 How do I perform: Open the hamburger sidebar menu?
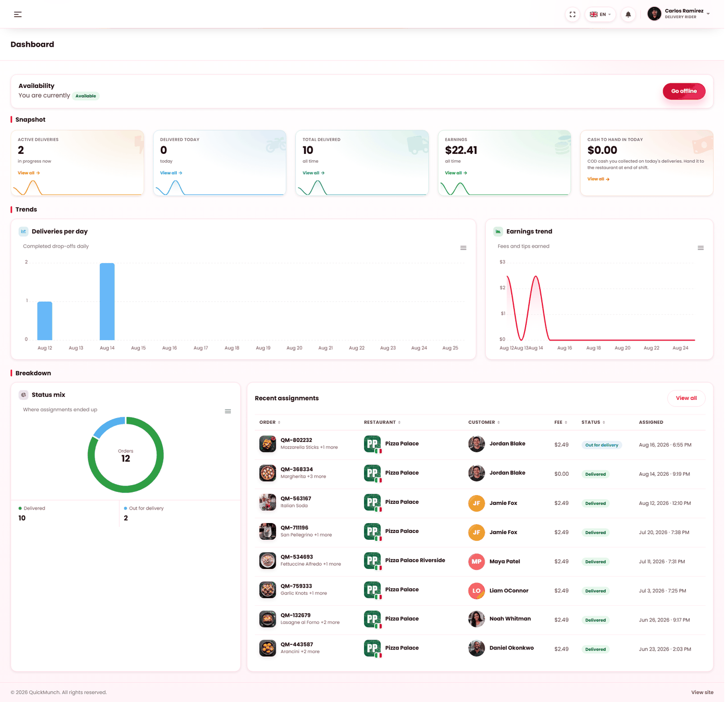click(x=18, y=15)
